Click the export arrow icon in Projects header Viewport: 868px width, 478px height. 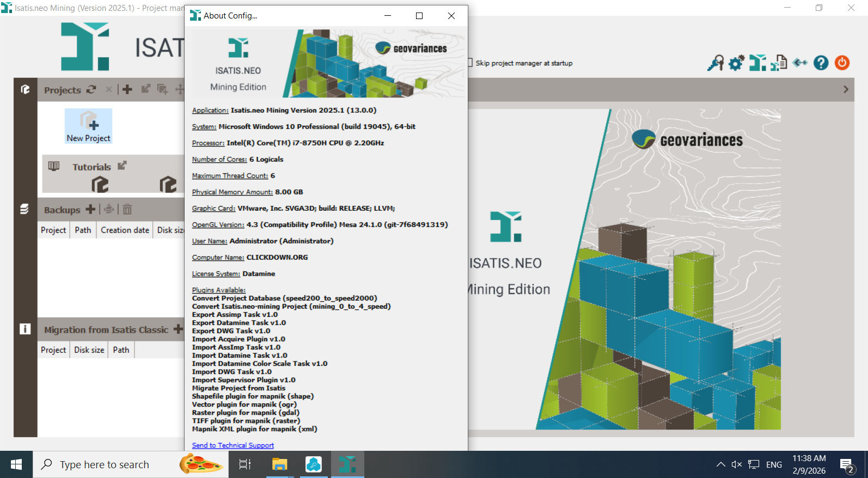coord(145,89)
